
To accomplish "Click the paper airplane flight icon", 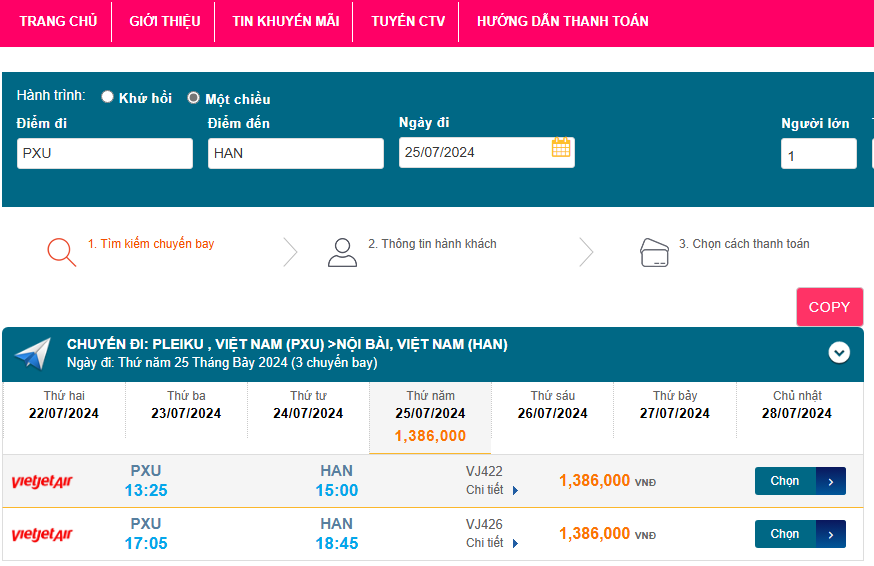I will click(33, 353).
